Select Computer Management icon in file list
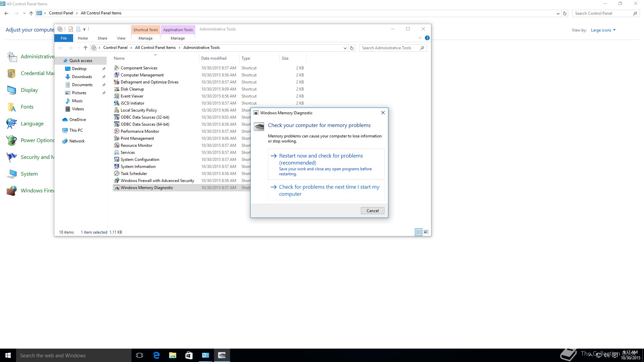 (116, 75)
